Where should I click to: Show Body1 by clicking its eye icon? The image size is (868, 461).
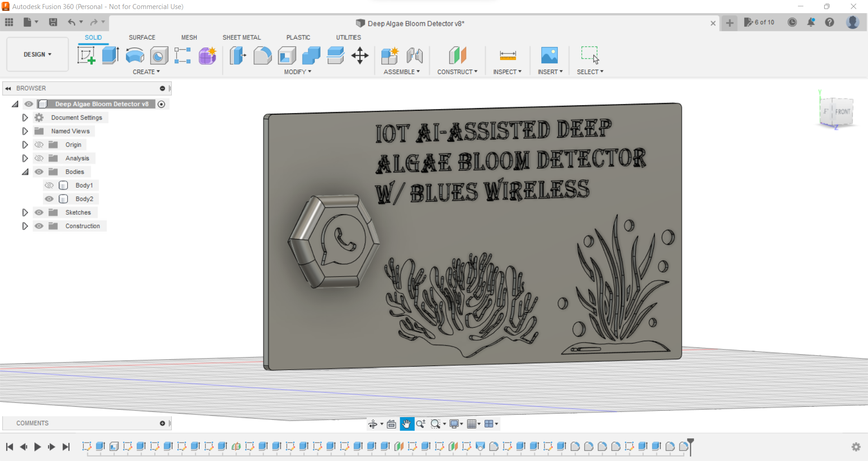50,185
